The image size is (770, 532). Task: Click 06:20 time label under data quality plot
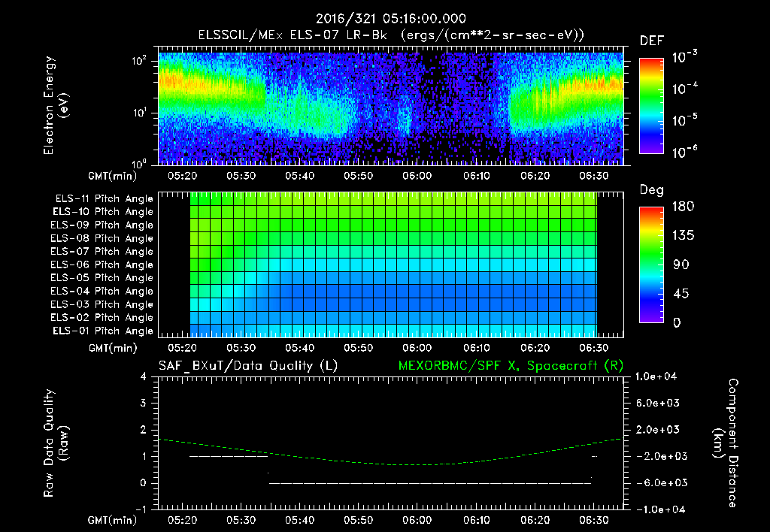(535, 520)
